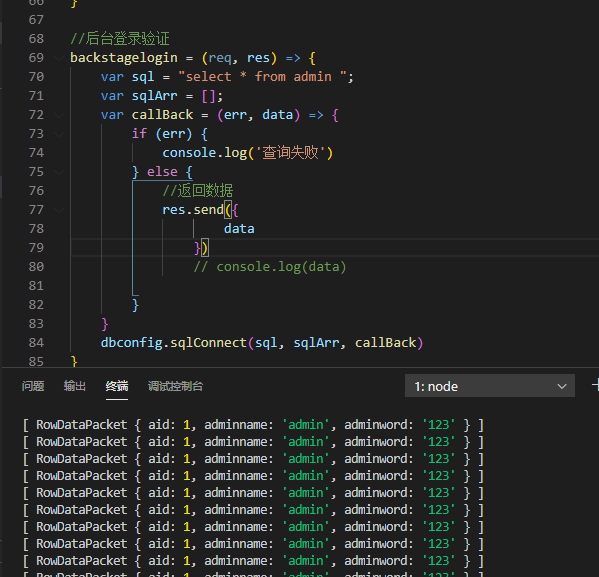Click the req parameter on line 69
Viewport: 599px width, 577px height.
[220, 58]
